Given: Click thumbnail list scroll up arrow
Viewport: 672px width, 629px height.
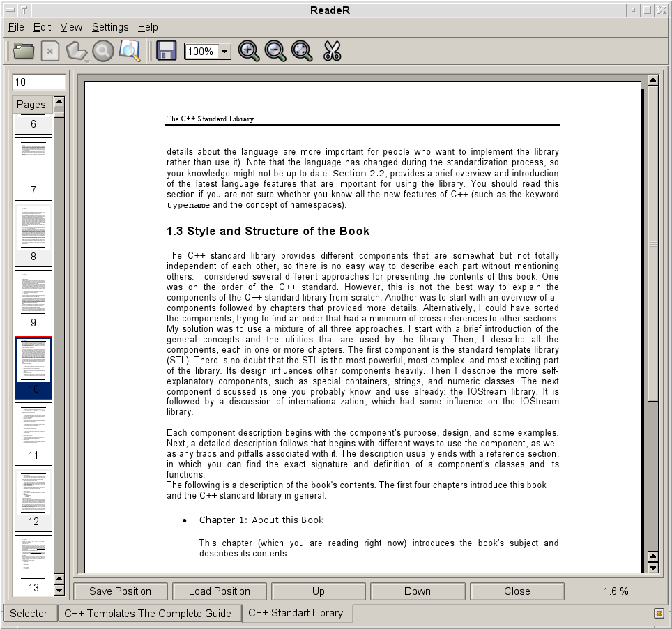Looking at the screenshot, I should tap(59, 102).
